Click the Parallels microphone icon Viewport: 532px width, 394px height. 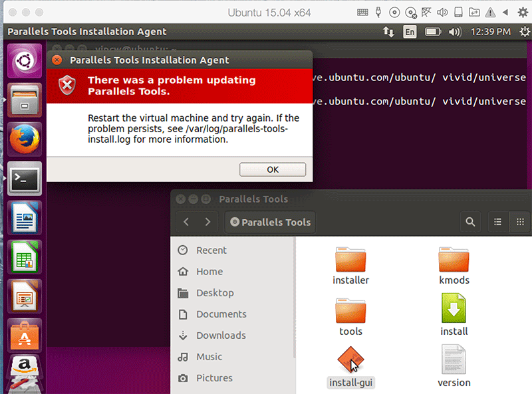pyautogui.click(x=378, y=13)
